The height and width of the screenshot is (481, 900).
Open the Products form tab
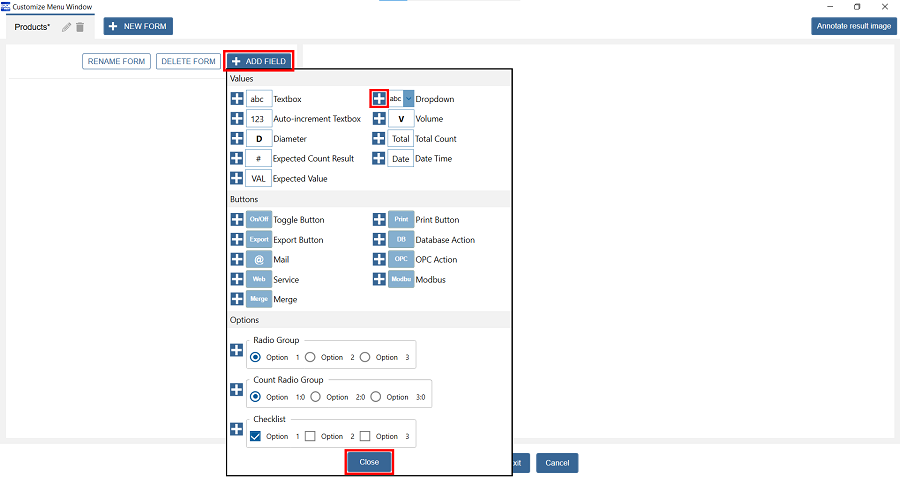(x=32, y=27)
